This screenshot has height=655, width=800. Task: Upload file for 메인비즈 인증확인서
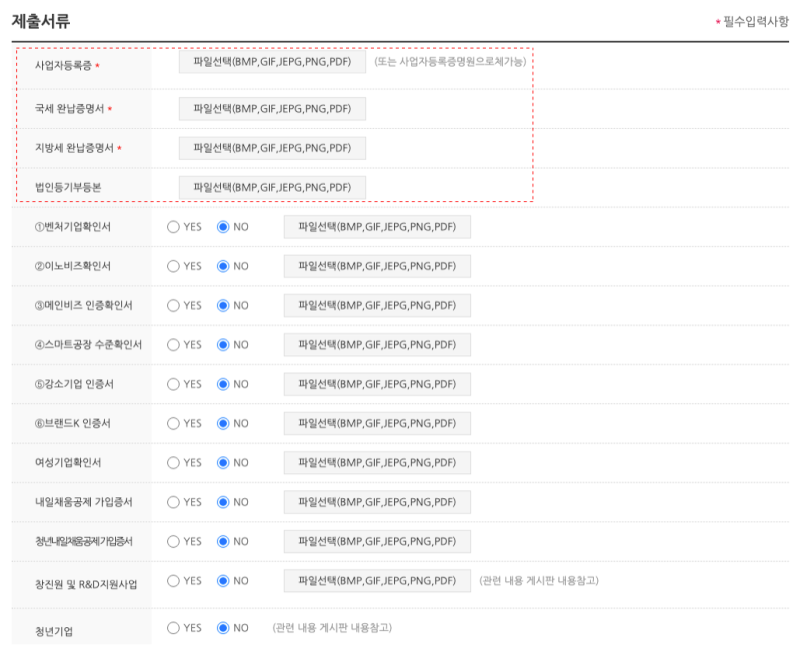tap(377, 306)
